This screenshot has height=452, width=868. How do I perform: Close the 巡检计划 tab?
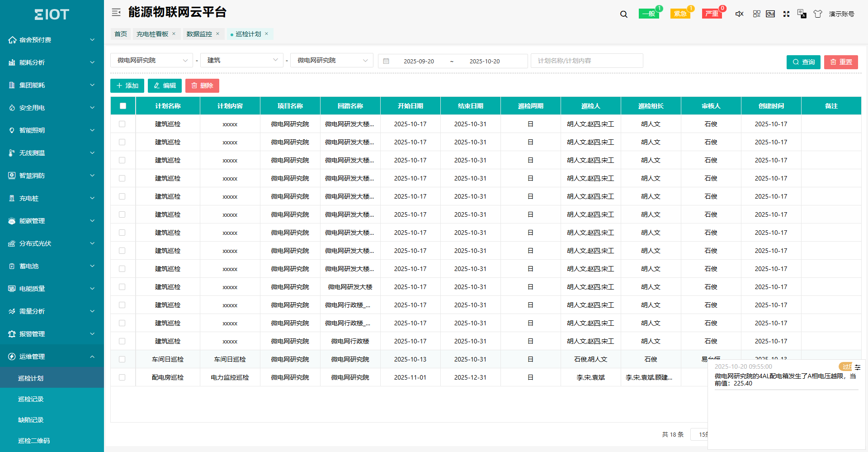(266, 33)
